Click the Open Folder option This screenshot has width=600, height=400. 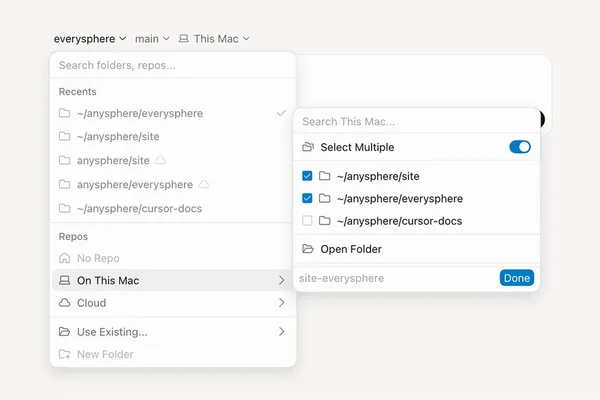(416, 249)
